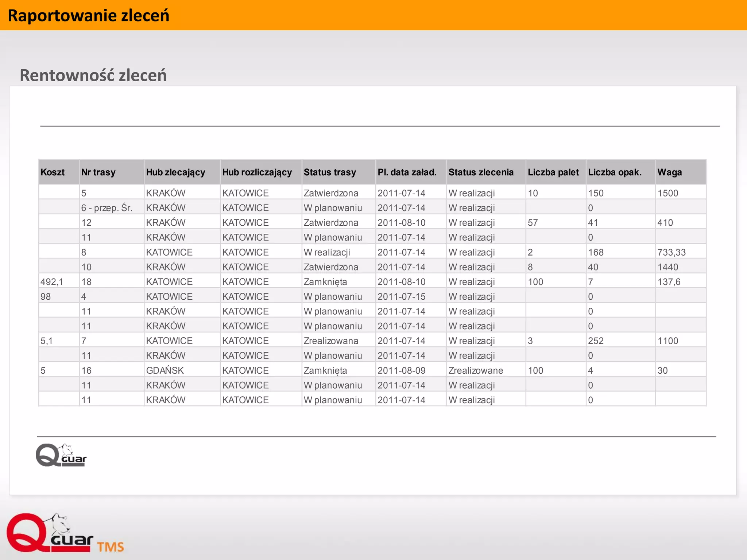This screenshot has height=560, width=747.
Task: Select Status zlecenia column header
Action: [x=481, y=172]
